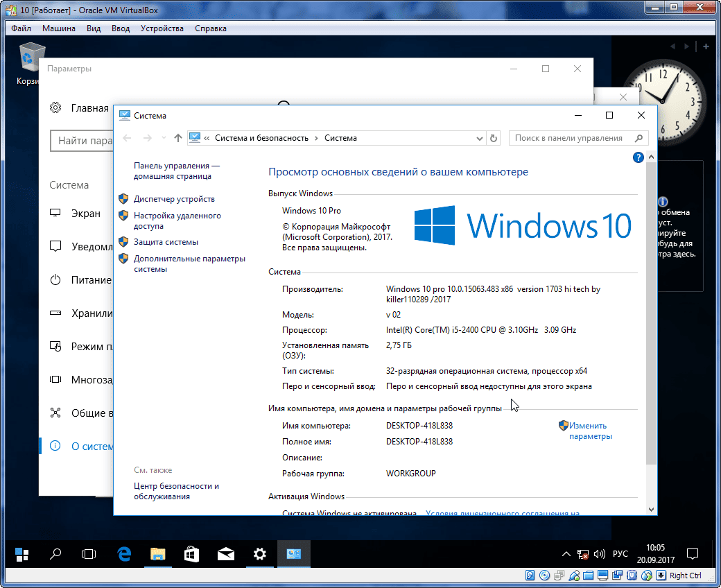Click Система и безопасность breadcrumb
Image resolution: width=721 pixels, height=588 pixels.
[x=261, y=139]
